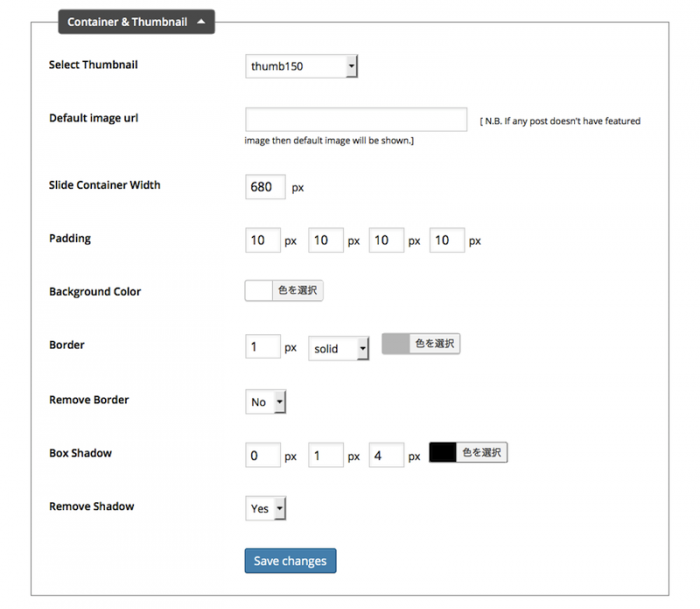This screenshot has height=609, width=700.
Task: Open the Border color select button
Action: [435, 344]
